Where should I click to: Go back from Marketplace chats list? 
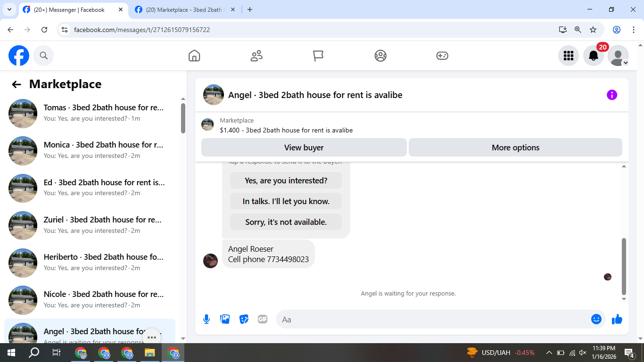click(x=17, y=84)
